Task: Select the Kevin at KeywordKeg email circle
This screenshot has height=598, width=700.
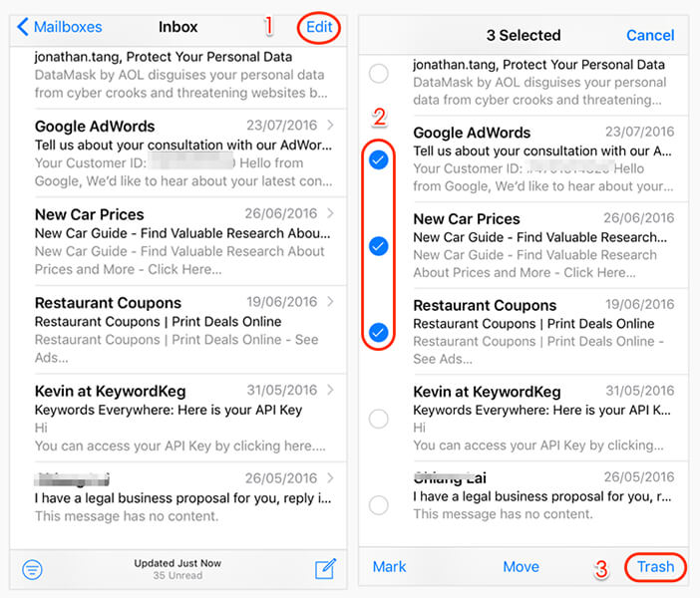Action: pos(379,419)
